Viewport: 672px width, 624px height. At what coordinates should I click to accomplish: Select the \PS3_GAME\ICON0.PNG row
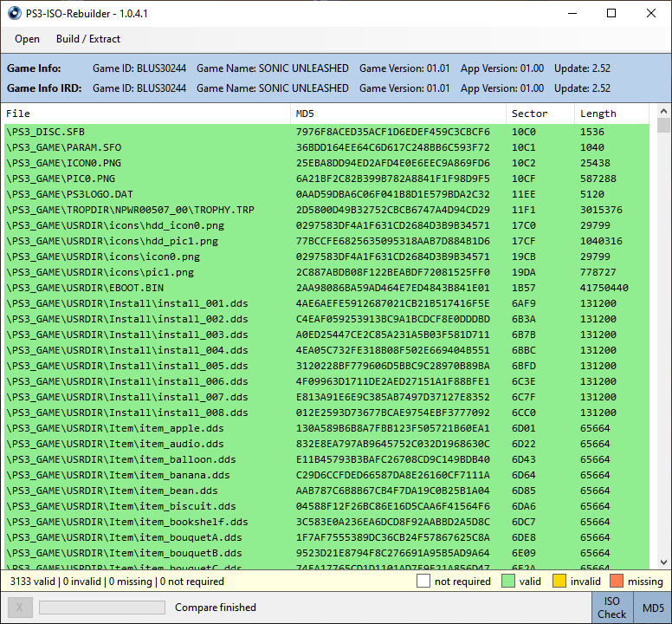(x=326, y=163)
